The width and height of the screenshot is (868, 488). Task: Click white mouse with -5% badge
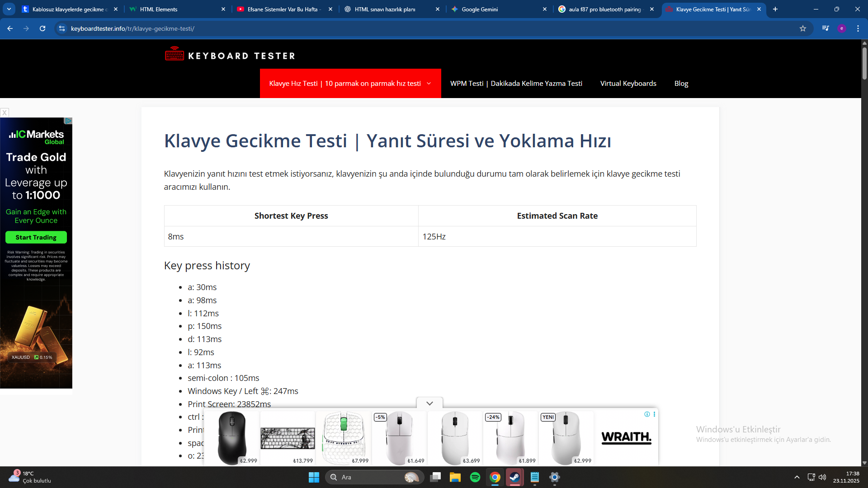point(399,438)
